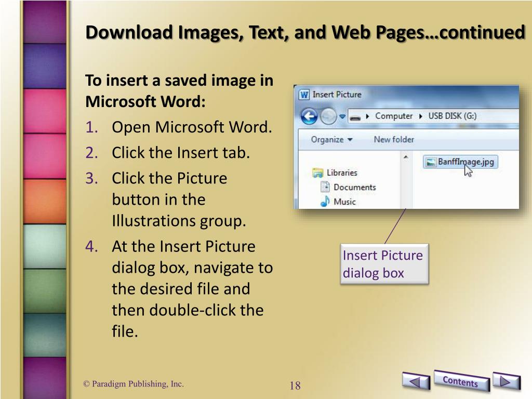Click the drive icon in address bar
Screen dimensions: 532x399
click(355, 118)
